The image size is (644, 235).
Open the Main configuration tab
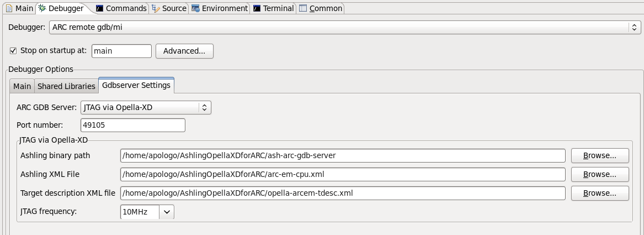click(20, 8)
